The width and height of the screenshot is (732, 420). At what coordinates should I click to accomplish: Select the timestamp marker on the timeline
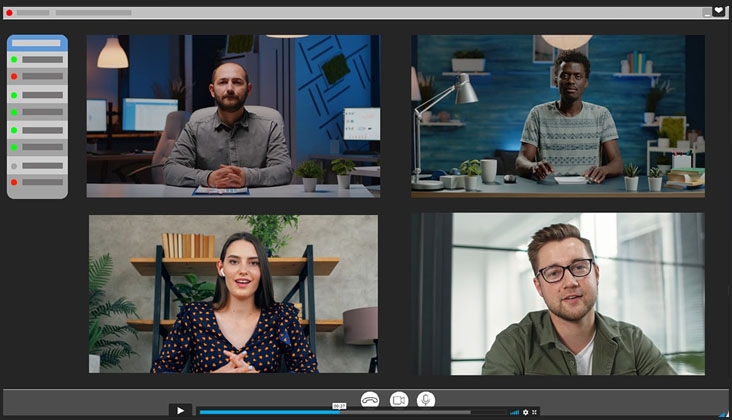339,406
